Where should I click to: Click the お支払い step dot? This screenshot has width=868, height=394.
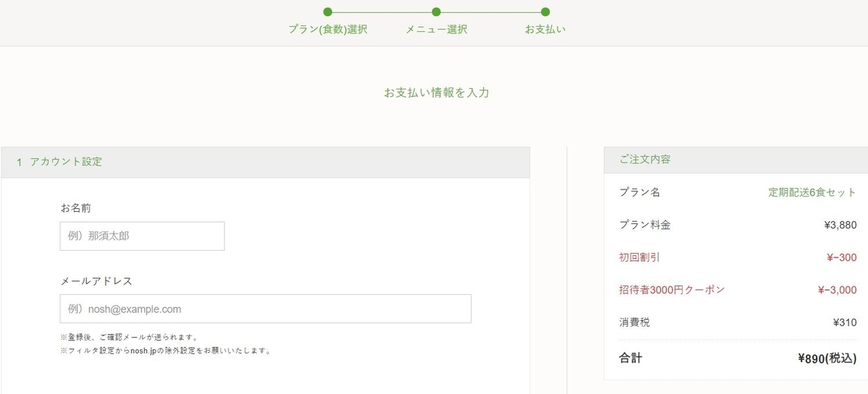[545, 12]
